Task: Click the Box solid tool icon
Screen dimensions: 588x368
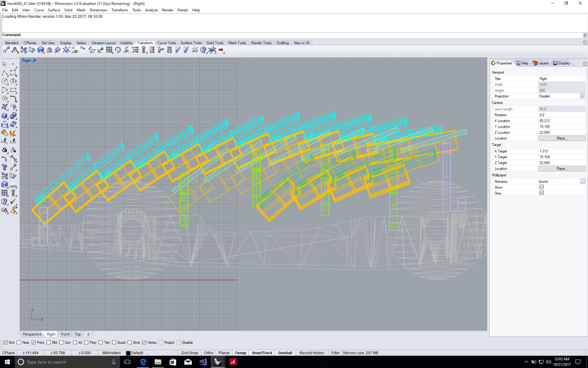Action: (5, 116)
